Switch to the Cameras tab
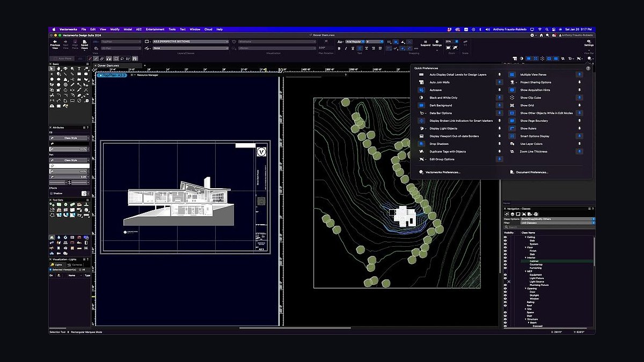Viewport: 644px width, 362px height. (x=76, y=264)
